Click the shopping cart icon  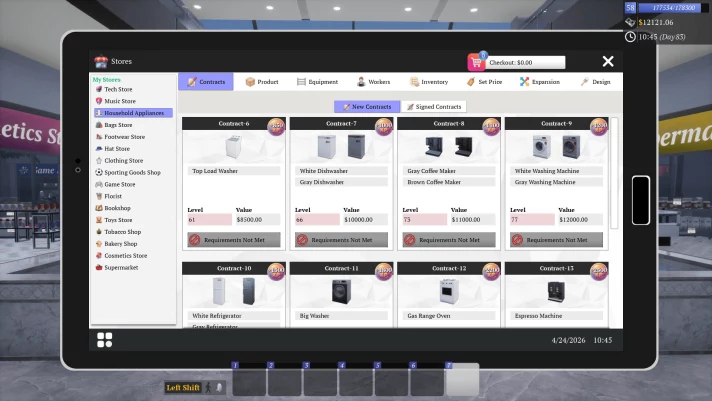point(476,62)
